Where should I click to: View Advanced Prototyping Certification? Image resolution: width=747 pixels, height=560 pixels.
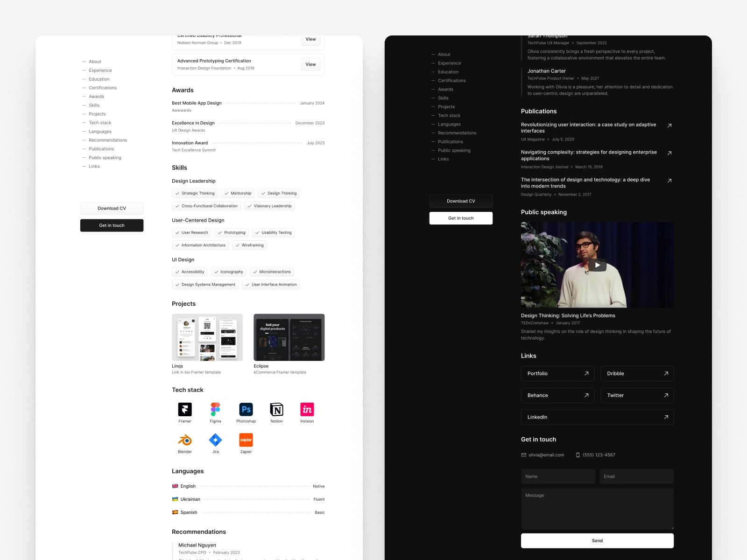[310, 64]
